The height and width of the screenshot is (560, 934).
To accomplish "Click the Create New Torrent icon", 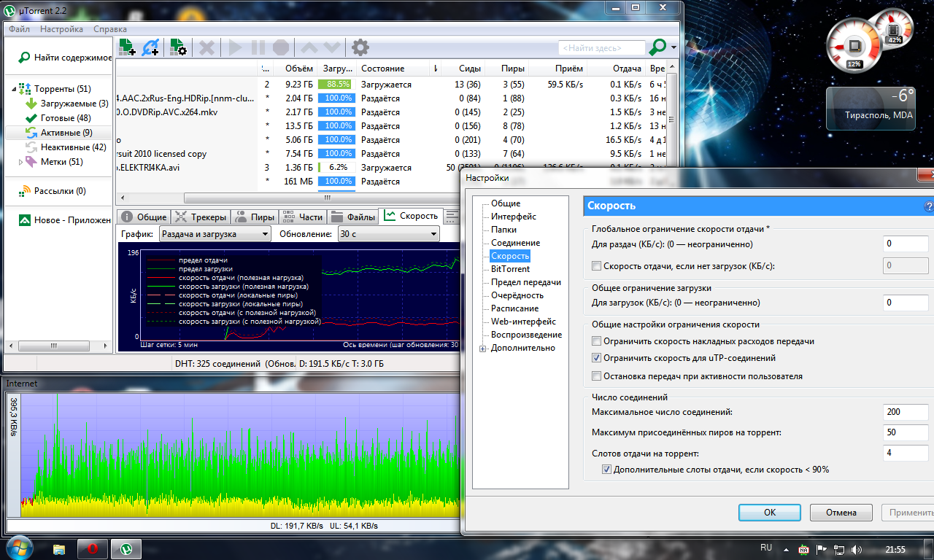I will coord(179,48).
